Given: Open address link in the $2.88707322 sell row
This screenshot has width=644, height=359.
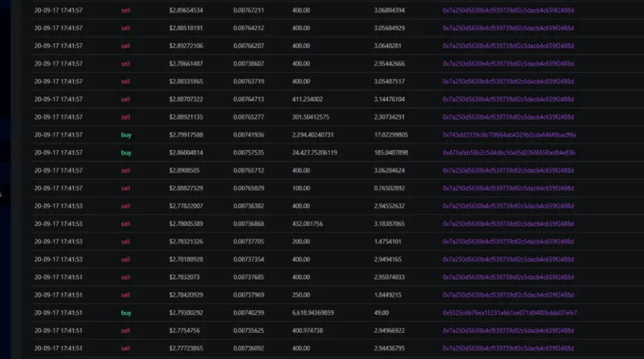Looking at the screenshot, I should pyautogui.click(x=508, y=99).
